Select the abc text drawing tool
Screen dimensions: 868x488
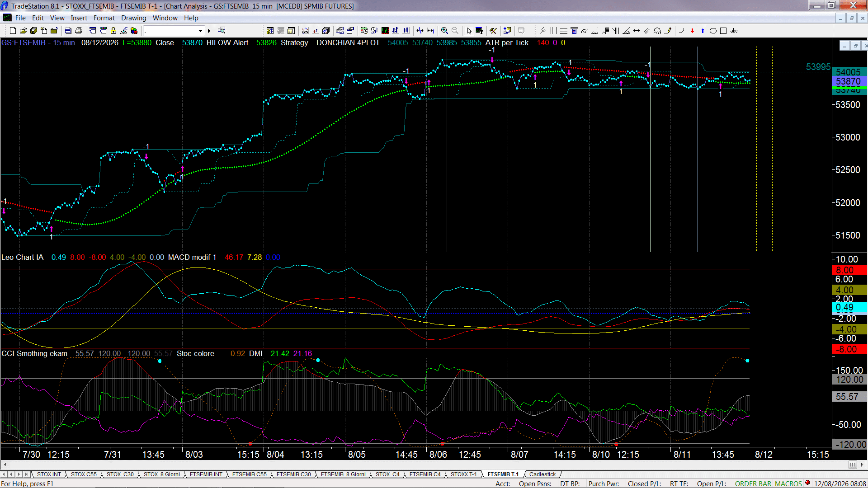734,31
